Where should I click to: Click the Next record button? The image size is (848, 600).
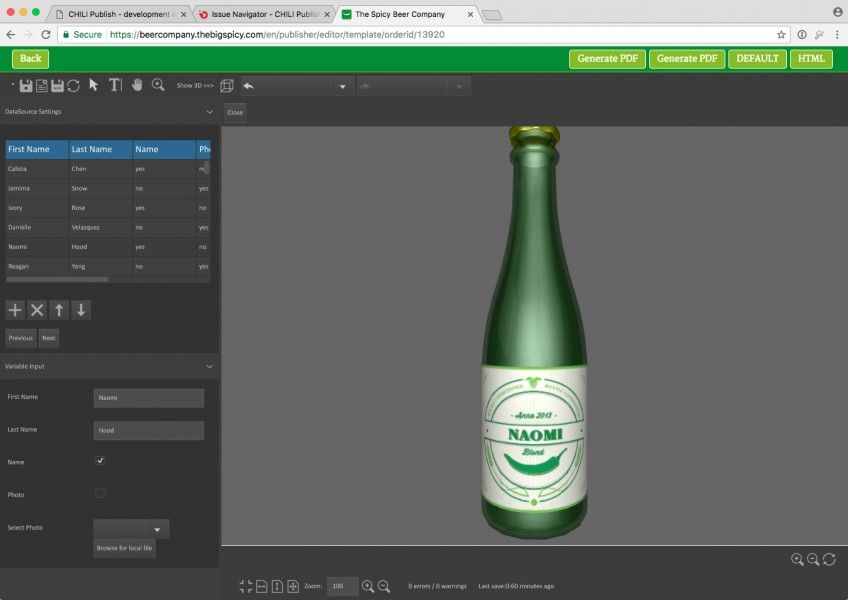click(49, 338)
